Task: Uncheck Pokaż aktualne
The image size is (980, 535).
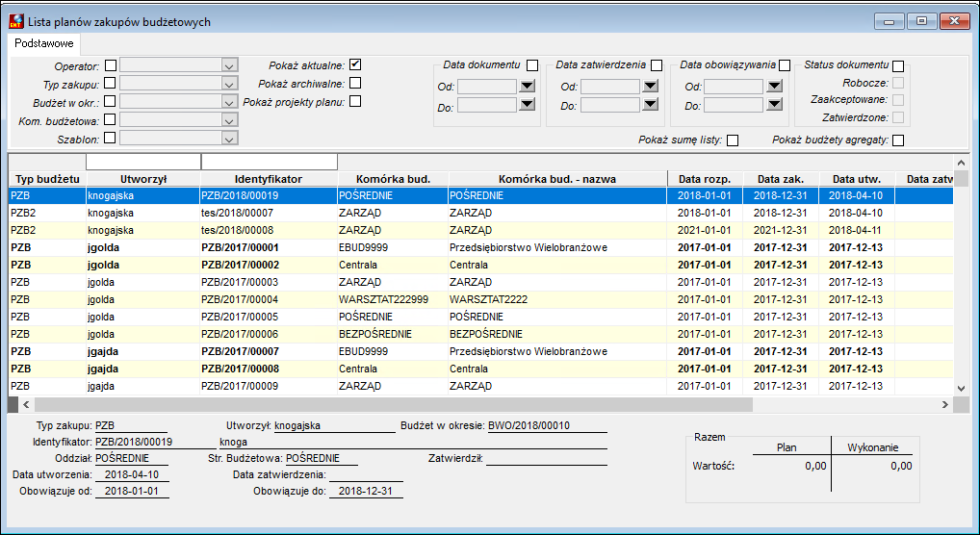Action: (355, 64)
